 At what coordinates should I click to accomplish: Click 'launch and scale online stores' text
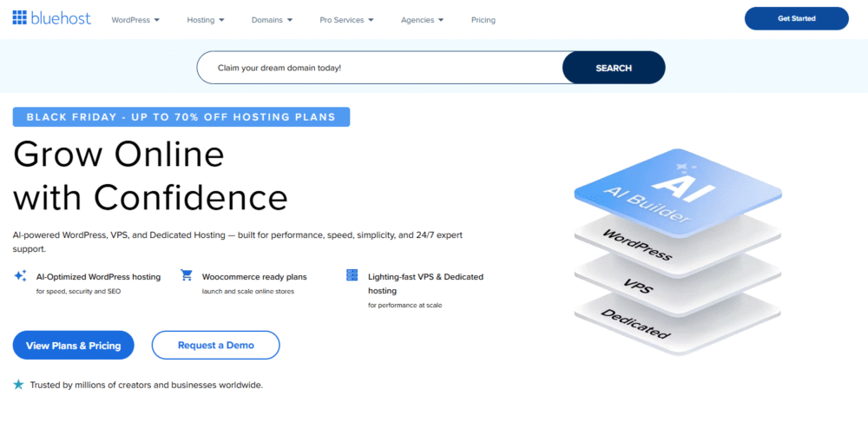click(x=248, y=291)
